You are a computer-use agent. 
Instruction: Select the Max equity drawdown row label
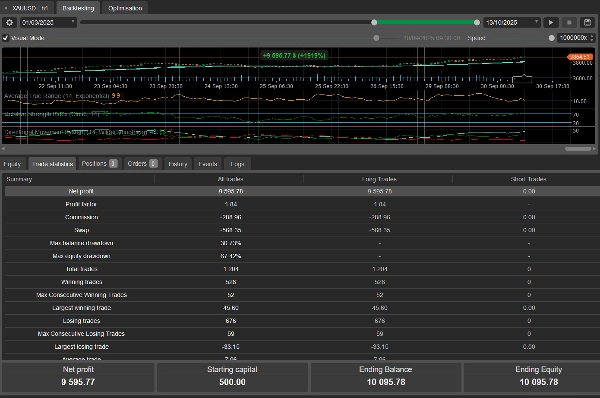coord(81,256)
